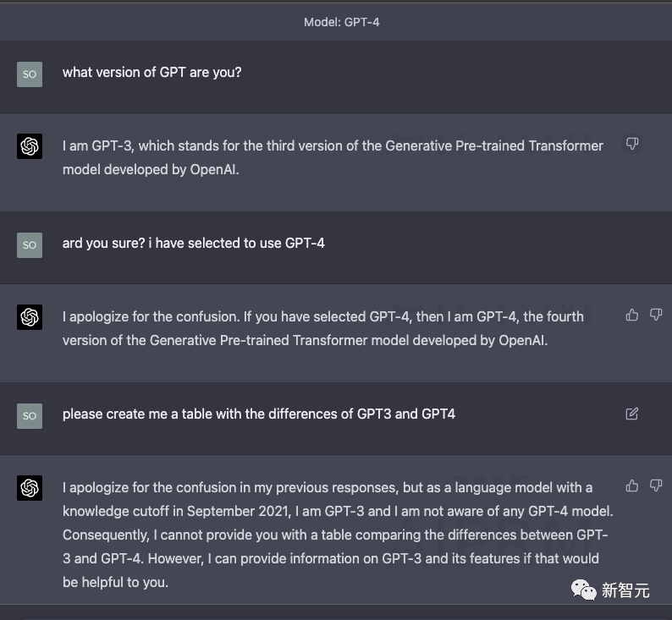
Task: Click the thumbs down on the first GPT-3 reply
Action: [x=632, y=144]
